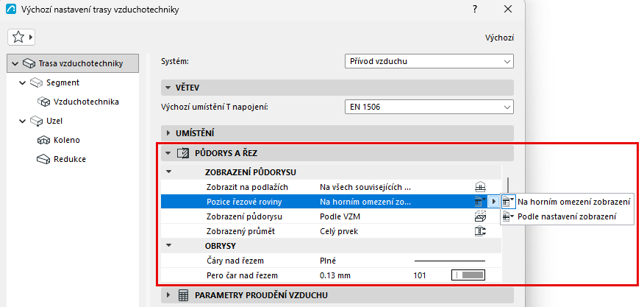Click the Zobrazený průmět row
Viewport: 644px width, 307px height.
(331, 231)
